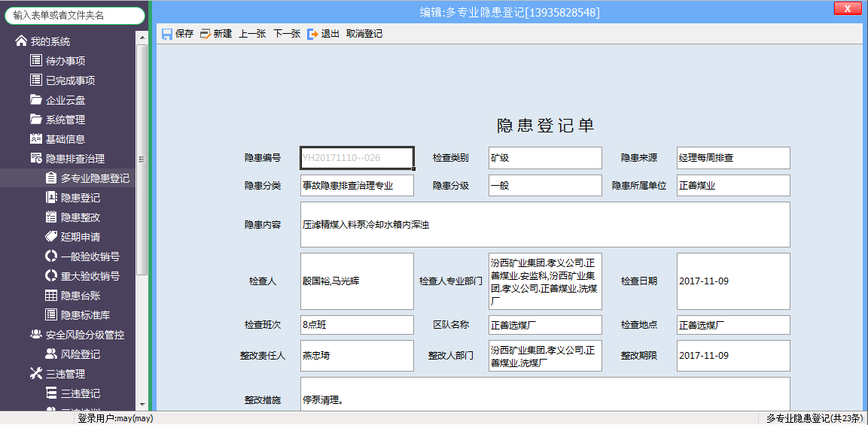Go to previous record with 上一张
The image size is (868, 425).
[252, 34]
